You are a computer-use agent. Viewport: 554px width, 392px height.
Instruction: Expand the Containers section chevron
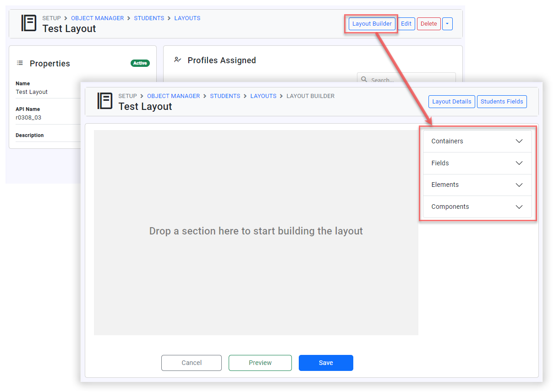[519, 141]
